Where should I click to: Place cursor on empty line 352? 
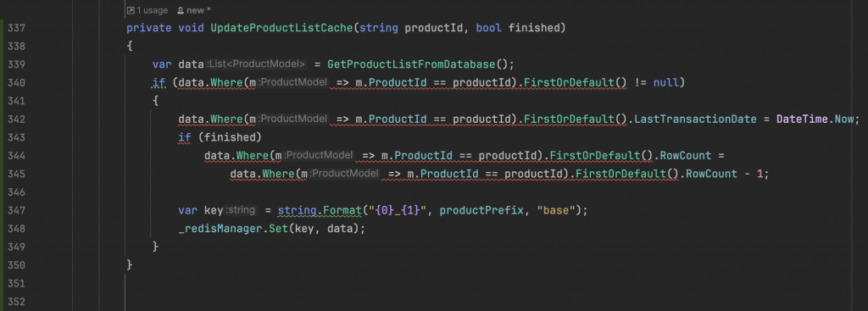pyautogui.click(x=387, y=302)
